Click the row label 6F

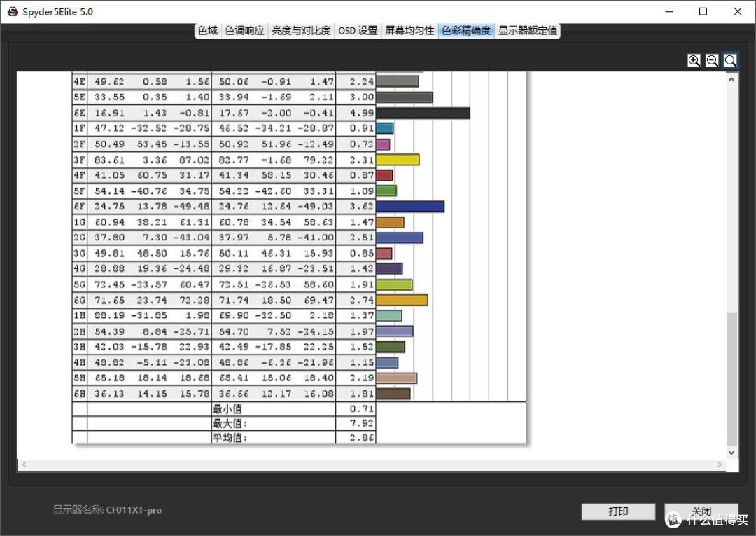[x=80, y=207]
